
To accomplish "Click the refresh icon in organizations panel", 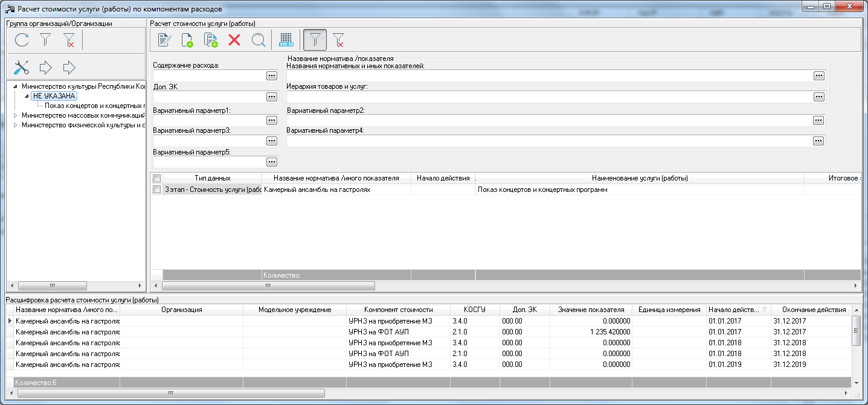I will (22, 40).
